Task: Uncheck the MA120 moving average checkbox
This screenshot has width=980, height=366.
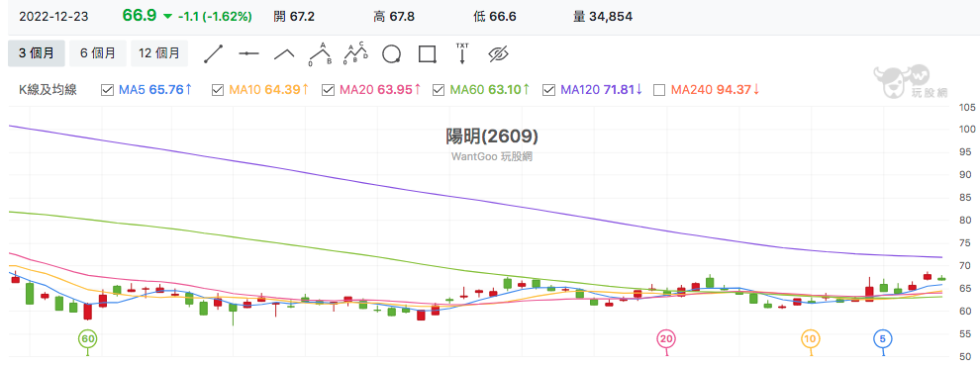Action: [548, 90]
